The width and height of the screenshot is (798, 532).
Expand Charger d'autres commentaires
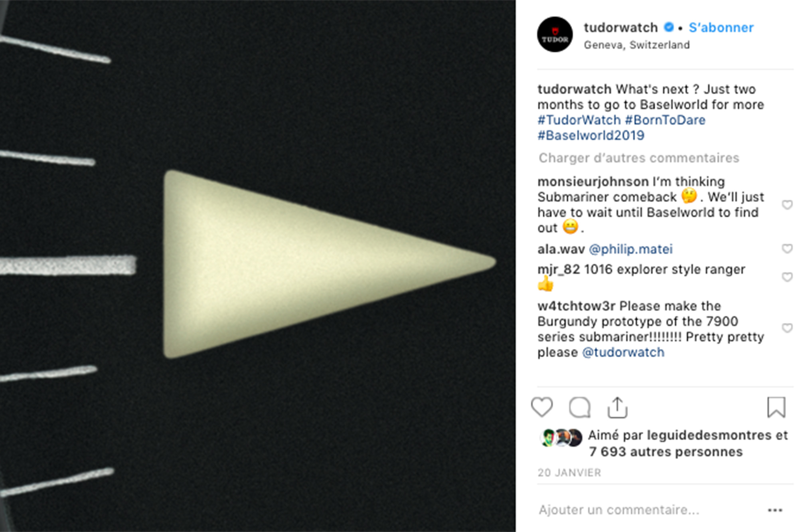(x=639, y=158)
